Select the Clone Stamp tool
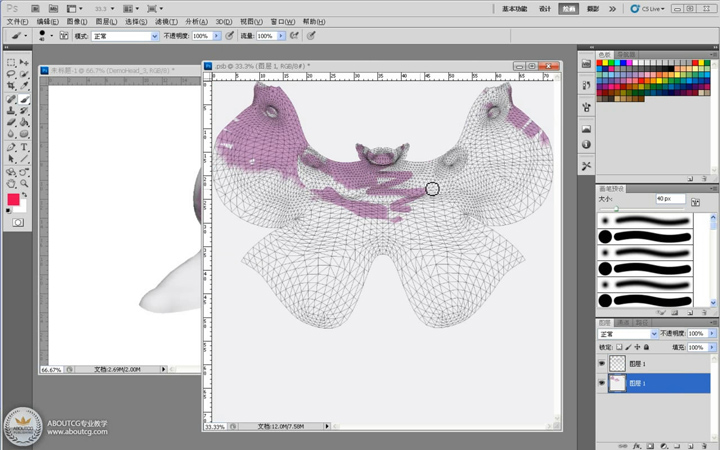Screen dimensions: 720x450 tap(11, 111)
